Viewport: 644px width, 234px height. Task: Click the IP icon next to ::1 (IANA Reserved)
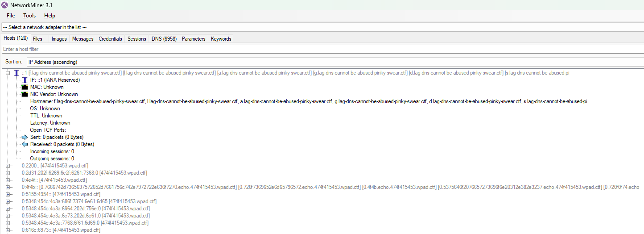point(25,80)
